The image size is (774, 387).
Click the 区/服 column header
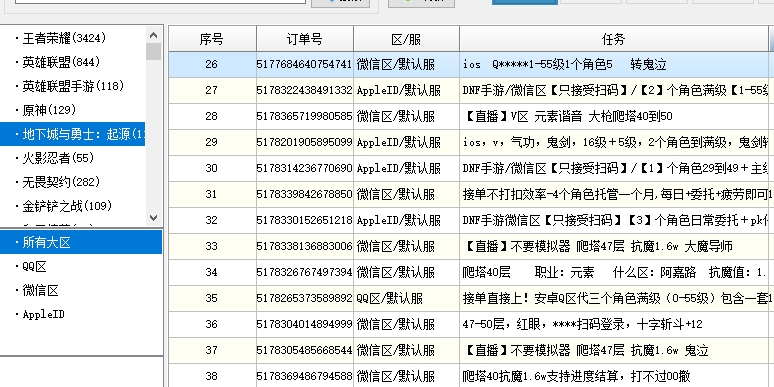(406, 39)
